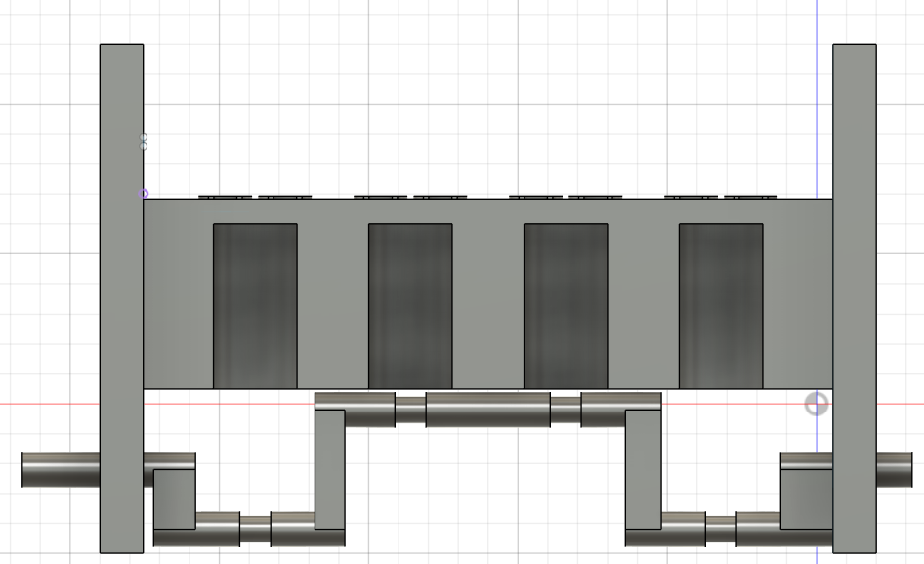Select the right vertical crank web arm
The image size is (924, 564).
[x=643, y=469]
